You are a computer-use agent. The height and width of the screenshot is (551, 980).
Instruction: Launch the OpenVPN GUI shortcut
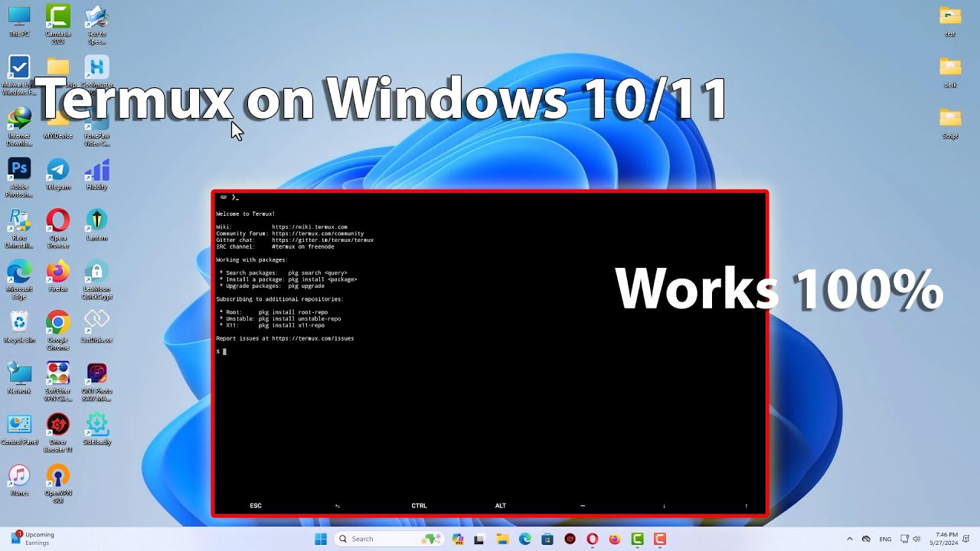point(57,483)
